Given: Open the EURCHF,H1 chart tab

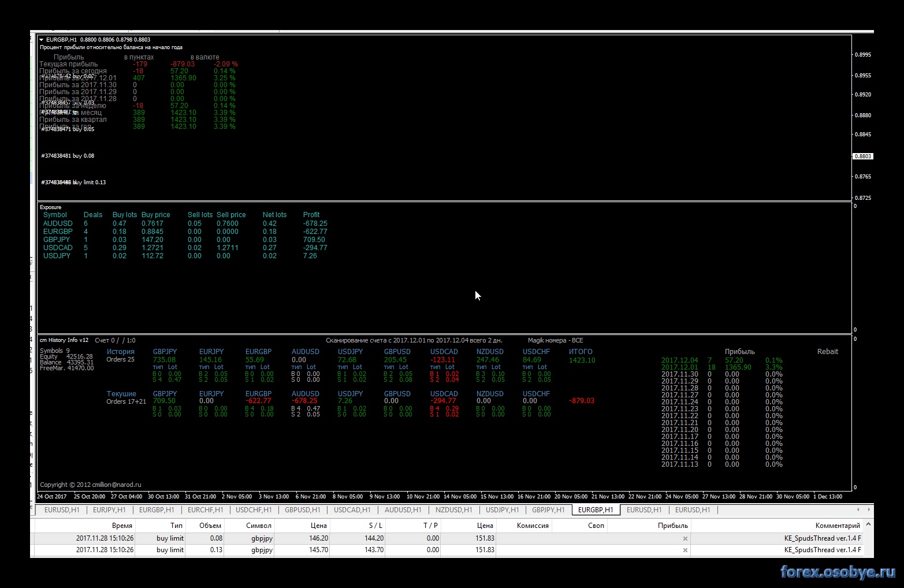Looking at the screenshot, I should tap(206, 510).
